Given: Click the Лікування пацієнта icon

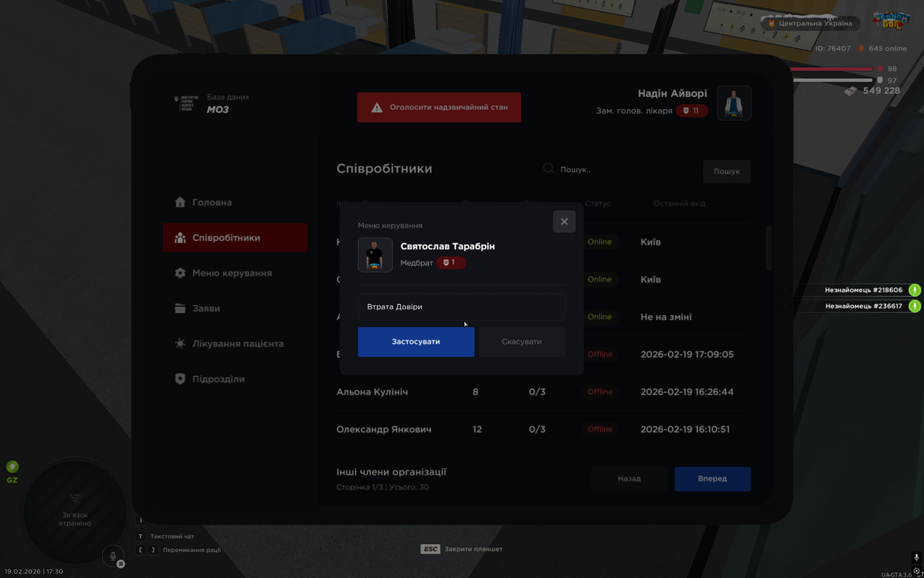Looking at the screenshot, I should click(180, 344).
